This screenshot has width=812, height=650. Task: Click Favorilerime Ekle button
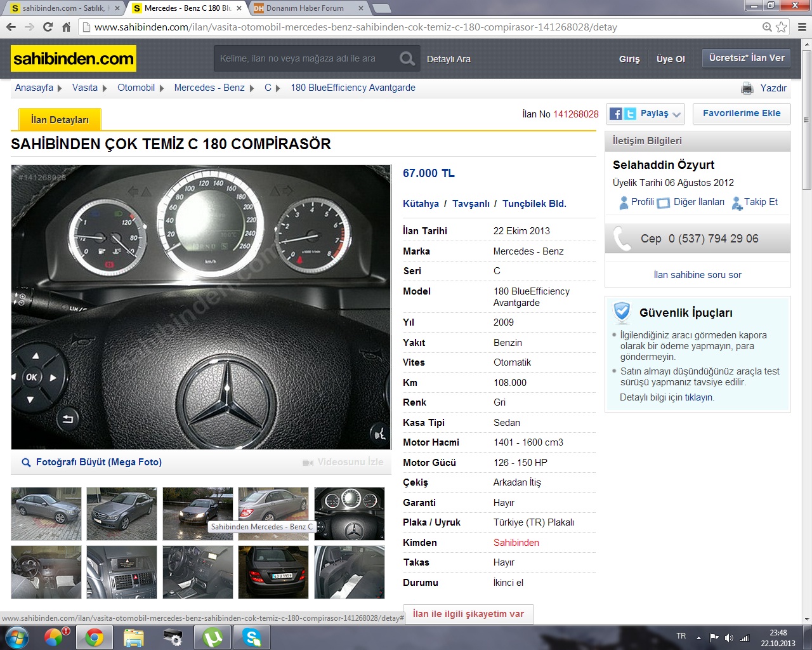742,114
